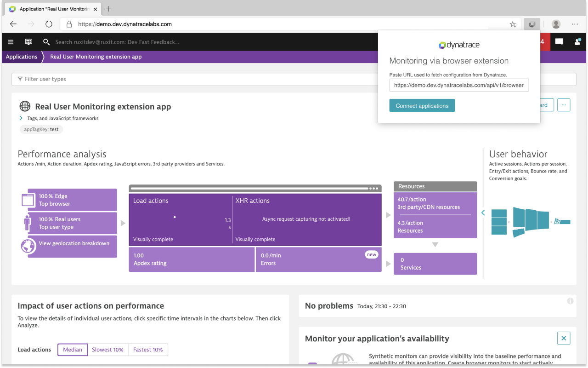The image size is (588, 368).
Task: Click the Dynatrace search magnifier icon
Action: tap(46, 42)
